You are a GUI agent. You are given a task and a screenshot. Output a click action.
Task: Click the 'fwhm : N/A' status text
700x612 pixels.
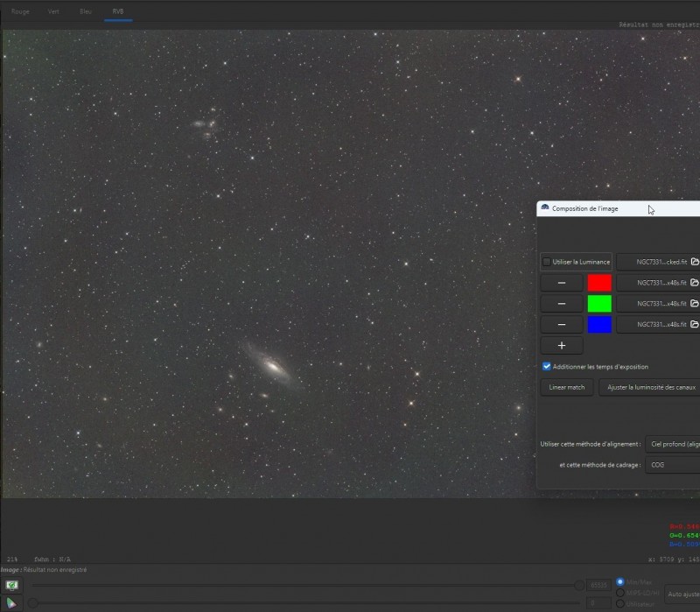point(52,559)
